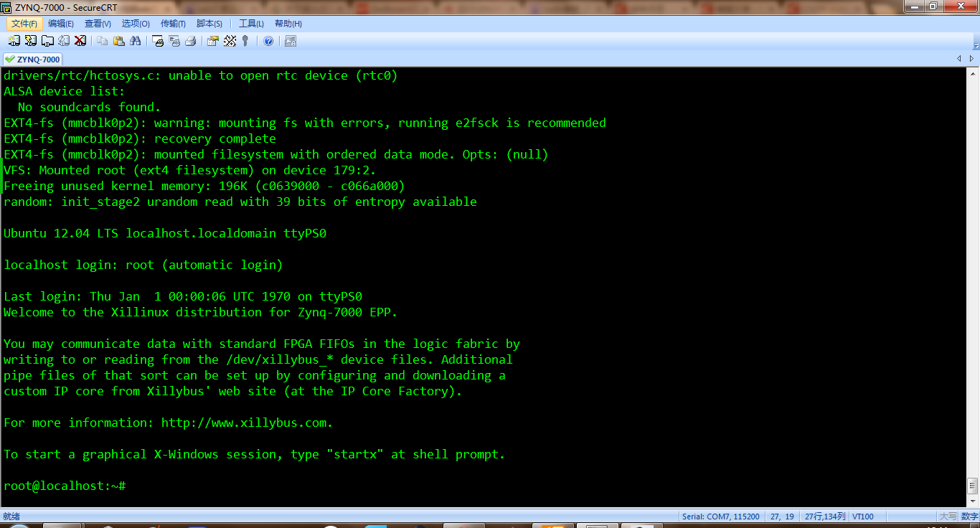Click '27行,134列' status bar entry

tap(824, 517)
